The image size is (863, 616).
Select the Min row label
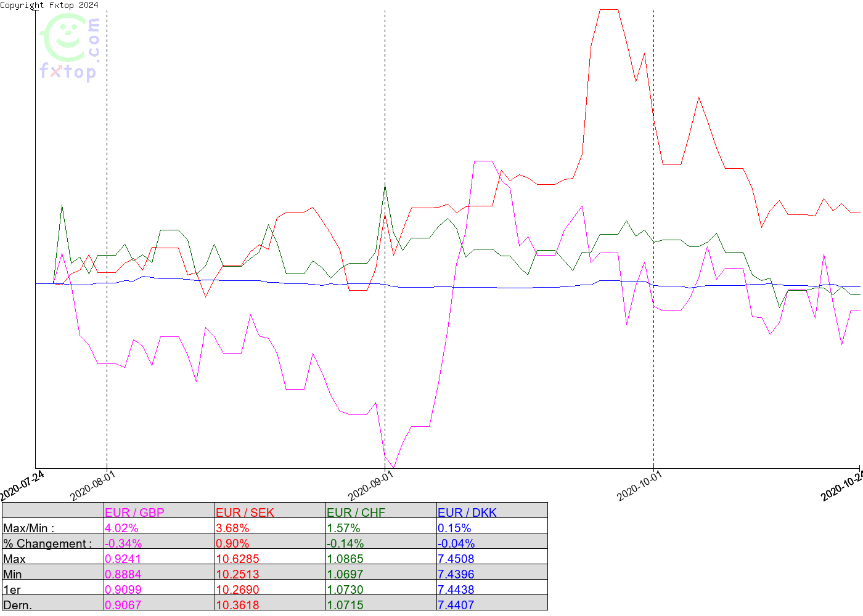pos(12,574)
